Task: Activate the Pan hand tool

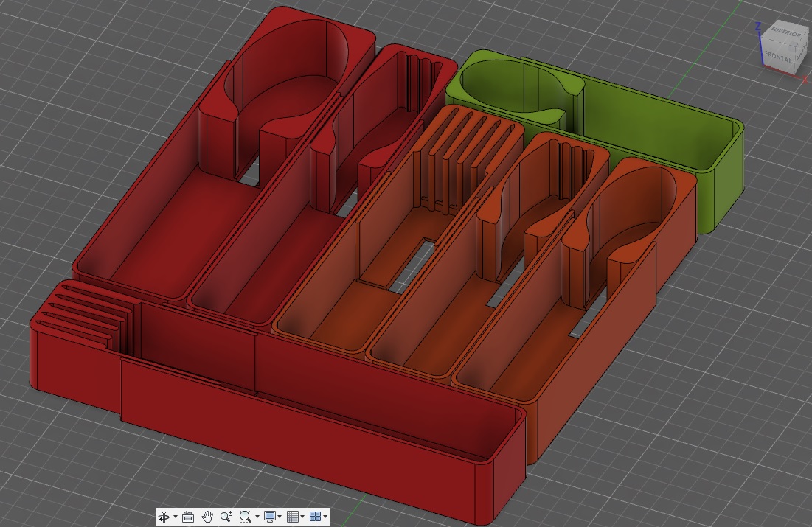Action: 207,517
